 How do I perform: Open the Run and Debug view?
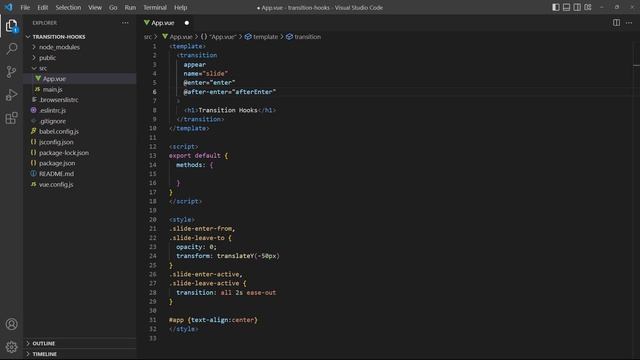point(11,95)
